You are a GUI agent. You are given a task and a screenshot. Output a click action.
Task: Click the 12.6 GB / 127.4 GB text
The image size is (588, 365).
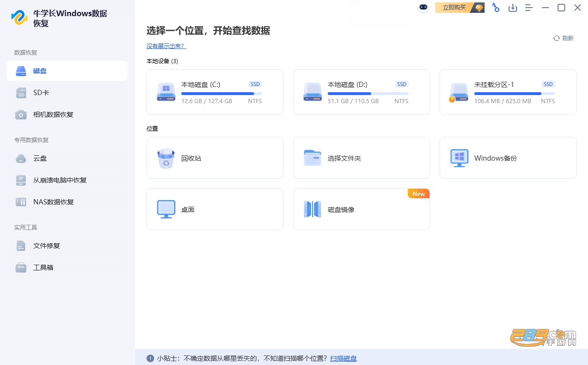206,101
